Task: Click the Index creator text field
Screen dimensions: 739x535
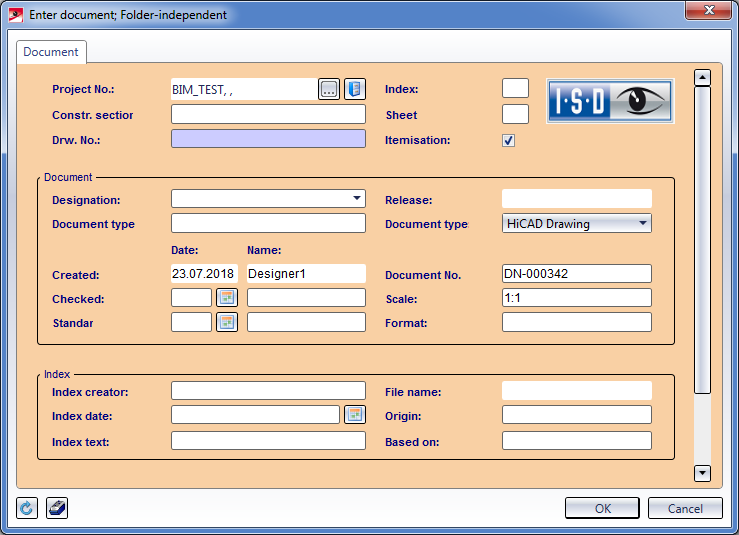Action: [x=268, y=390]
